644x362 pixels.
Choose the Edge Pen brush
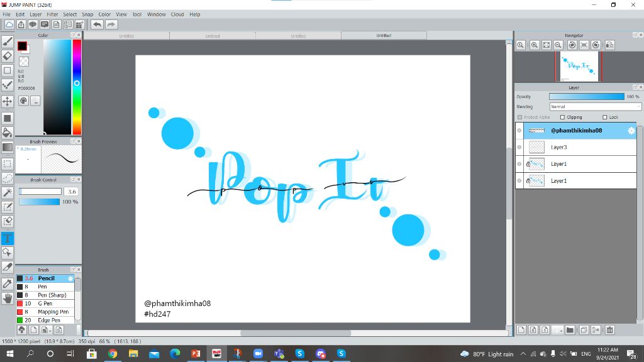pos(45,320)
